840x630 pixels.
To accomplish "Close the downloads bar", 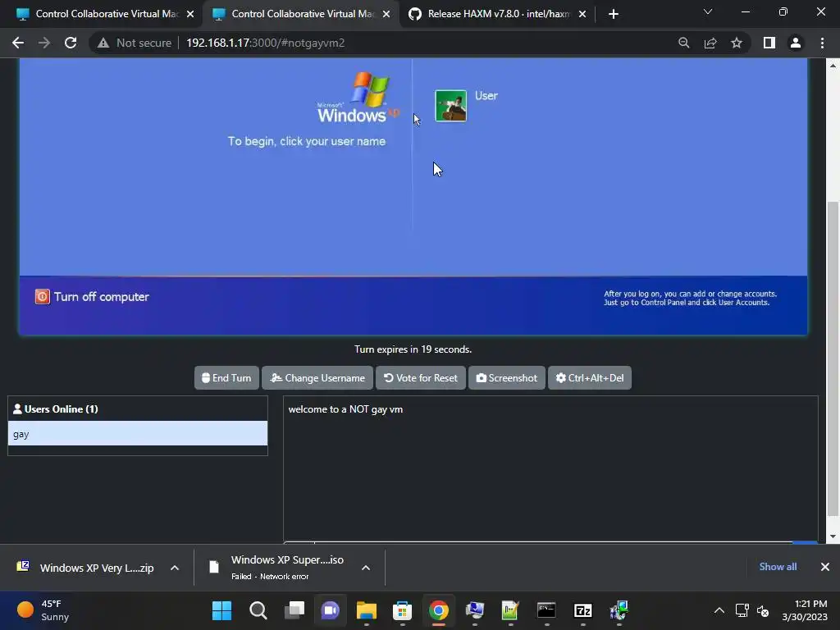I will point(825,567).
